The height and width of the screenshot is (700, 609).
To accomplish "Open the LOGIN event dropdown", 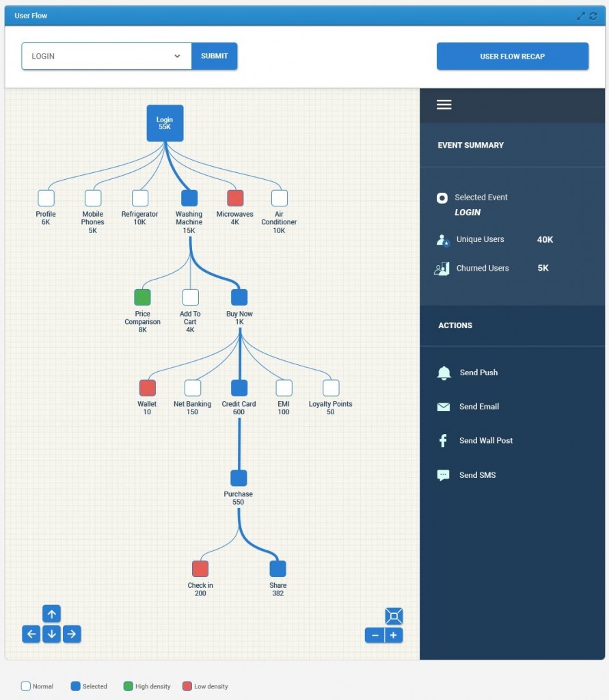I will [106, 56].
